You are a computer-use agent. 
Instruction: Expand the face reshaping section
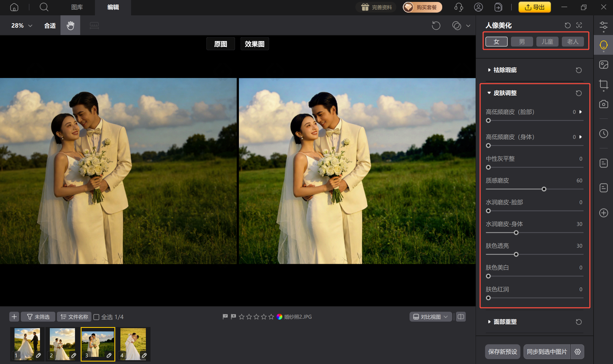505,322
